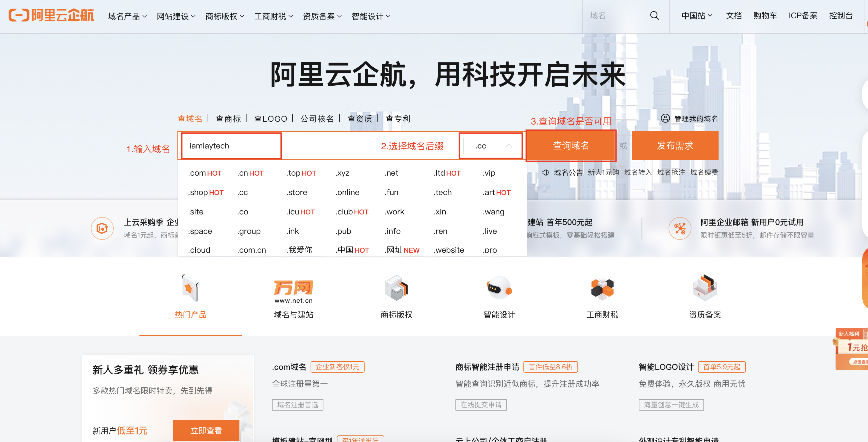Open 控制台 in the header
Image resolution: width=868 pixels, height=442 pixels.
[841, 15]
